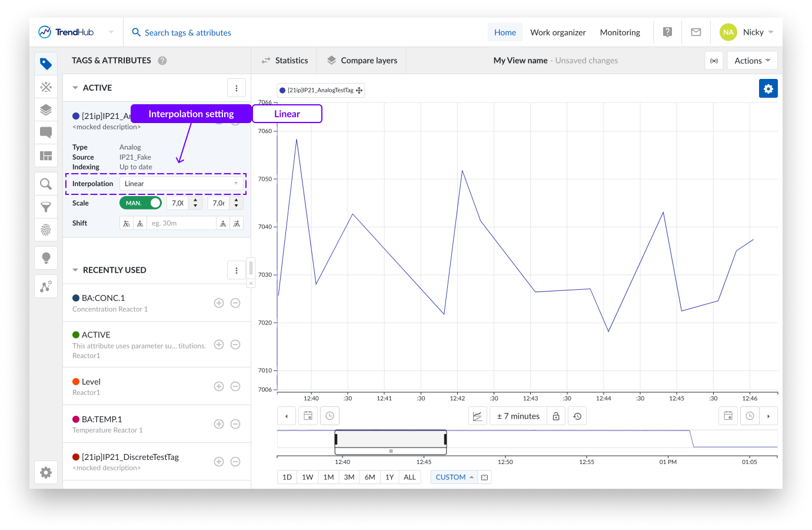The width and height of the screenshot is (812, 530).
Task: Open the layers icon in left sidebar
Action: coord(46,110)
